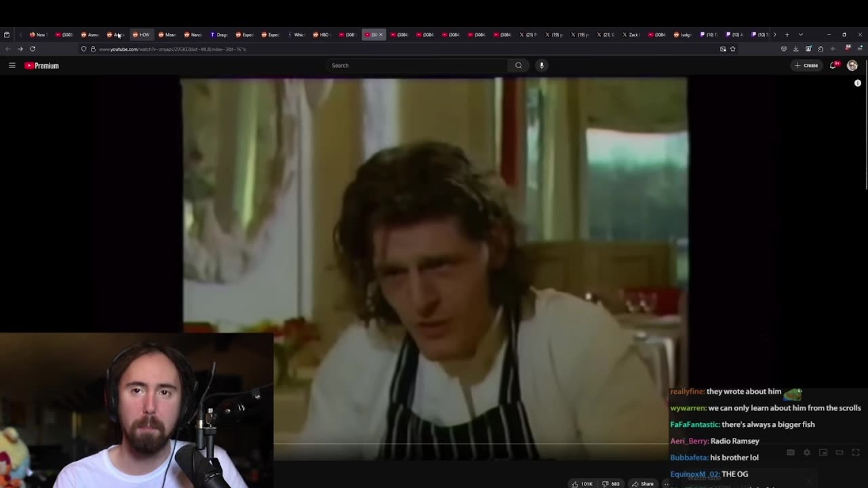This screenshot has width=868, height=488.
Task: Switch to the 'HBO' tab
Action: coord(321,35)
